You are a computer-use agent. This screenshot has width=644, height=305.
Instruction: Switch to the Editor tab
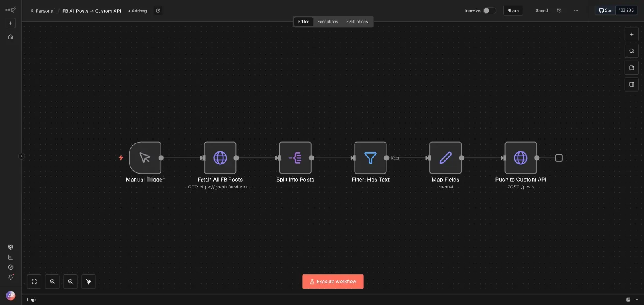click(303, 22)
